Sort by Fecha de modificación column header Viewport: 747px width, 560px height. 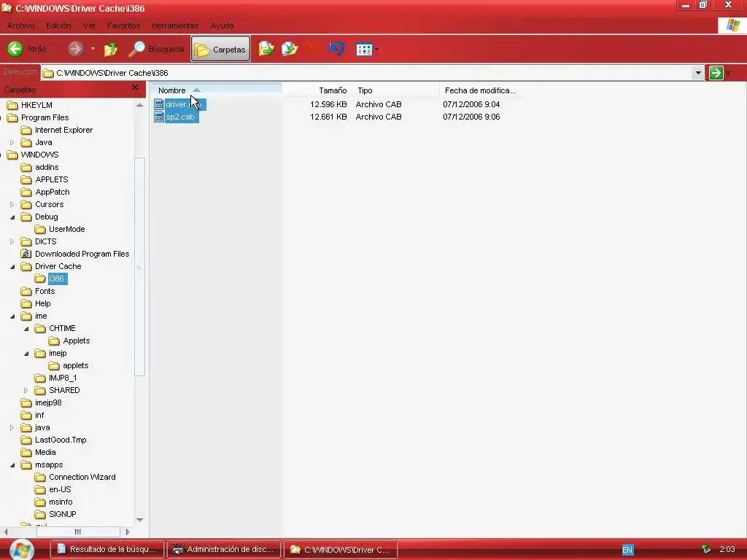(x=480, y=90)
